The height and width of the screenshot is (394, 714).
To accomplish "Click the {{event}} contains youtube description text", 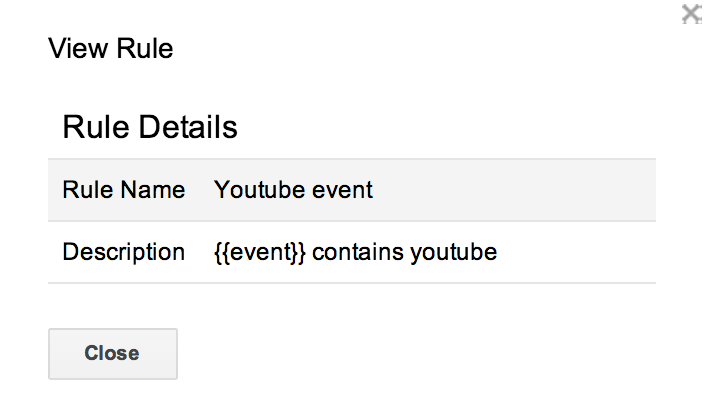I will coord(356,252).
